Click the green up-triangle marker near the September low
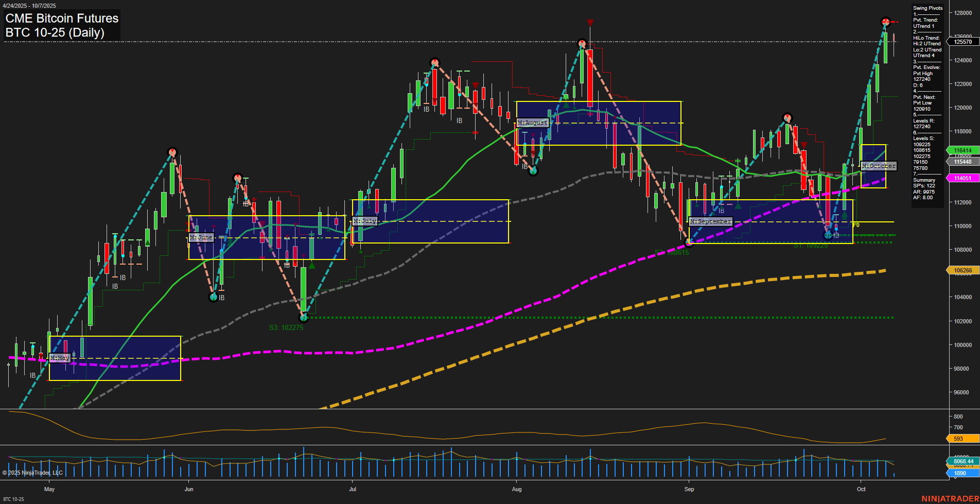The image size is (980, 504). click(x=845, y=216)
